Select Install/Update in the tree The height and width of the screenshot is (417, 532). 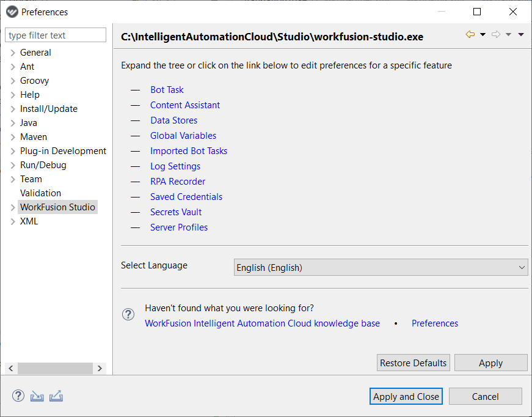49,109
